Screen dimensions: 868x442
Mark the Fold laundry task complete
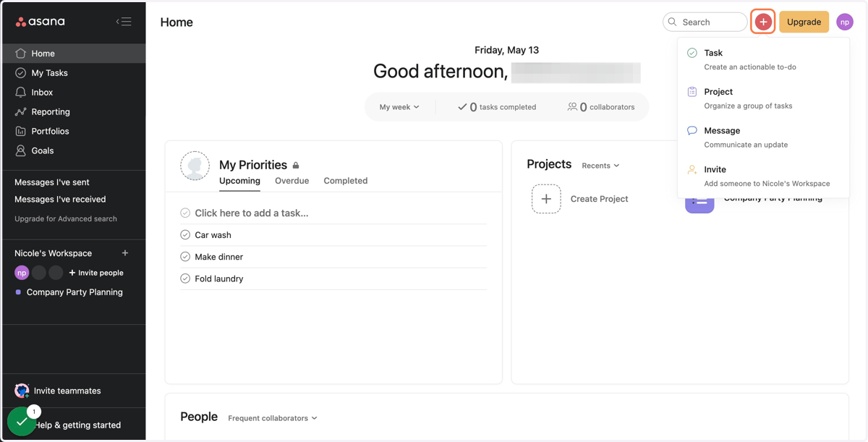click(185, 279)
